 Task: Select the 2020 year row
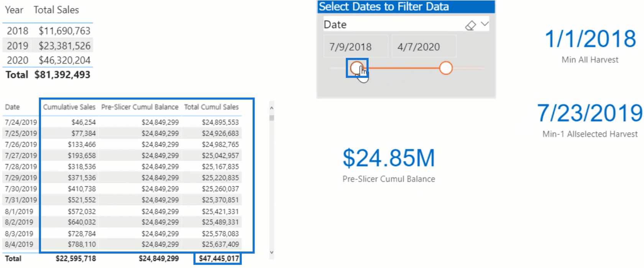click(18, 60)
